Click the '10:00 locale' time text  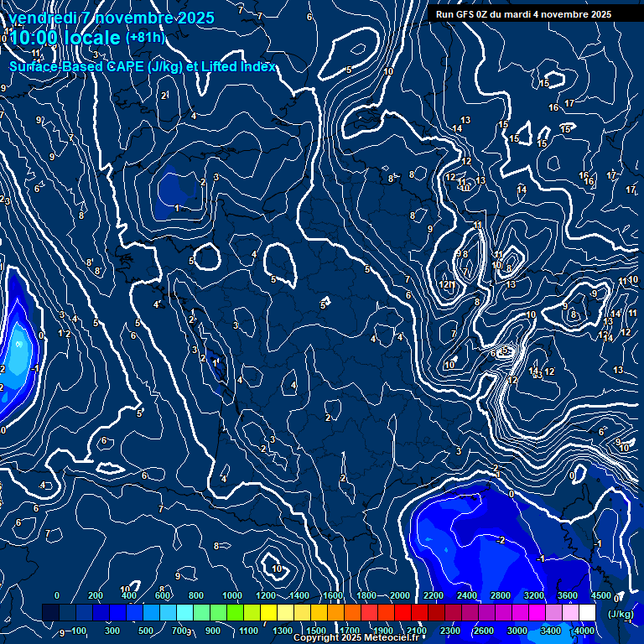coord(65,38)
